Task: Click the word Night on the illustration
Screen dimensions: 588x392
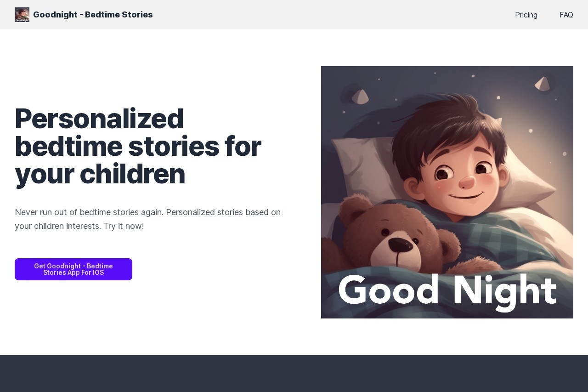Action: (504, 290)
